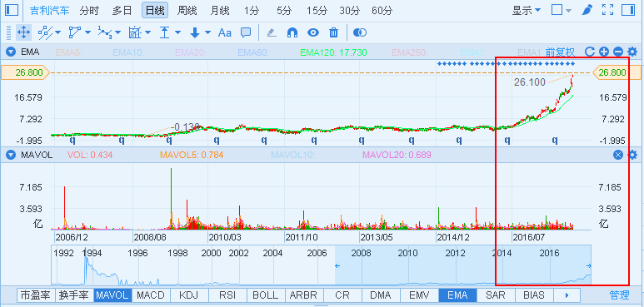644x307 pixels.
Task: Close the MAVOL panel
Action: (x=618, y=155)
